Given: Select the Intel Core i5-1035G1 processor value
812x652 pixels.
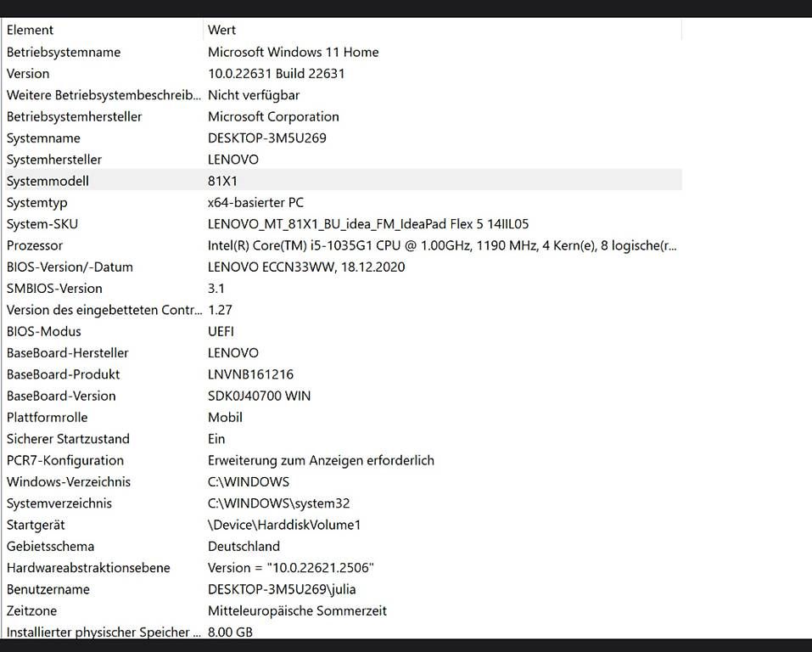Looking at the screenshot, I should [x=442, y=245].
